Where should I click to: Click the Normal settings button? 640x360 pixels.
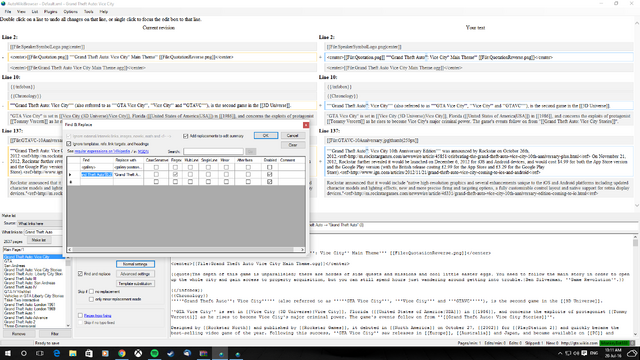(136, 264)
